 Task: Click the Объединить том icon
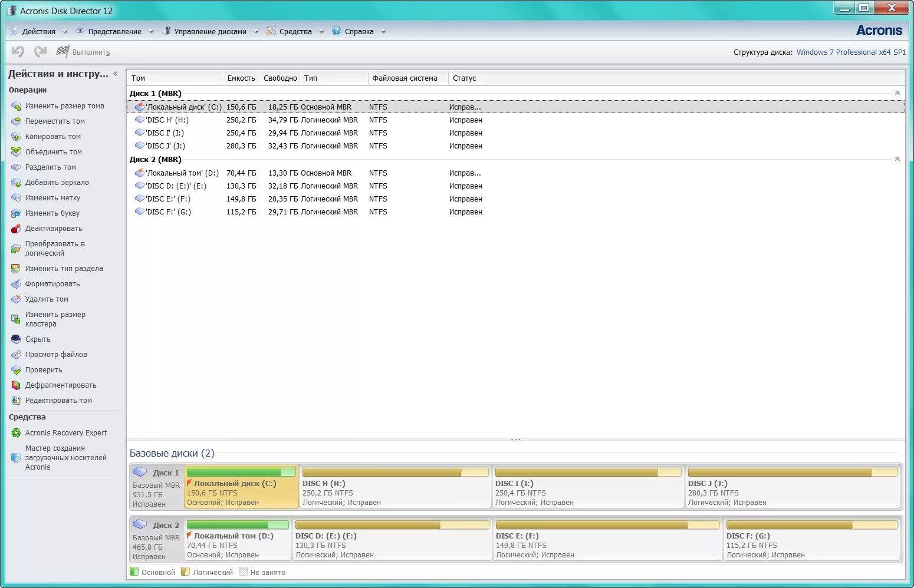tap(16, 152)
